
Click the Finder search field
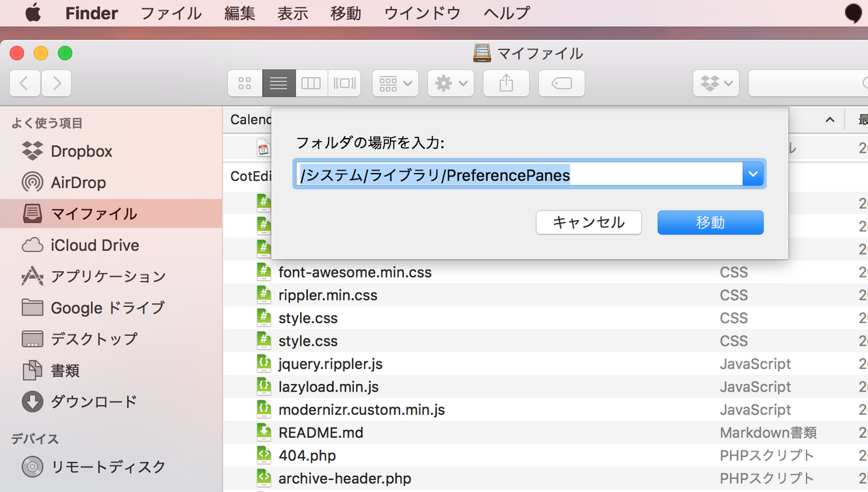pyautogui.click(x=808, y=83)
